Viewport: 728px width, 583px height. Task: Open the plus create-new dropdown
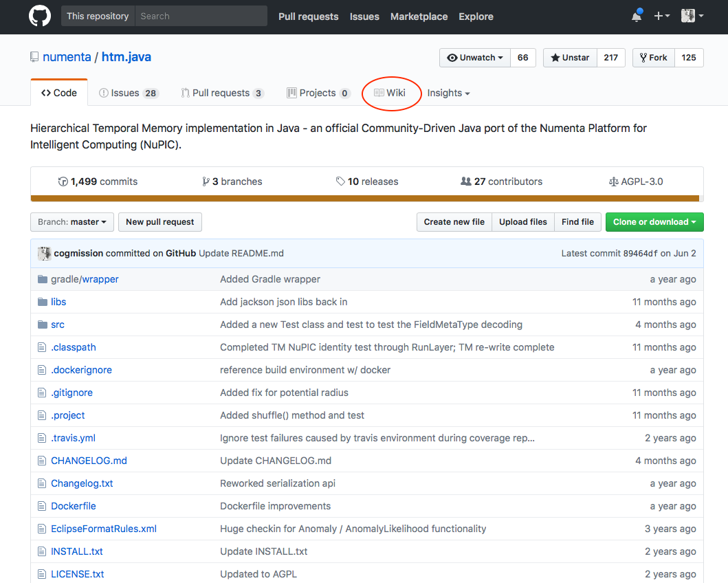pyautogui.click(x=661, y=16)
